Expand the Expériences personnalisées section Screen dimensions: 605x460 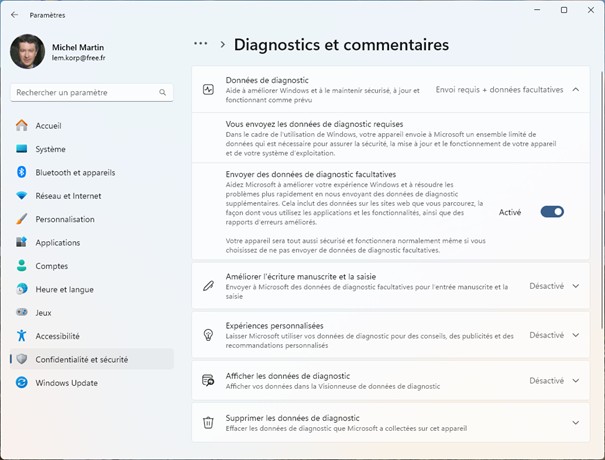[575, 335]
